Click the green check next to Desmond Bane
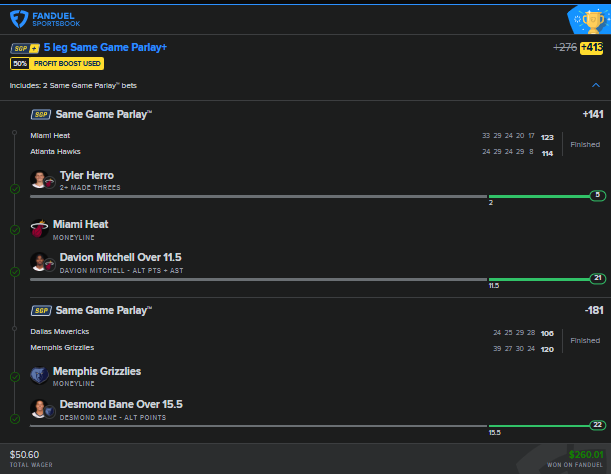The height and width of the screenshot is (474, 611). (x=15, y=419)
